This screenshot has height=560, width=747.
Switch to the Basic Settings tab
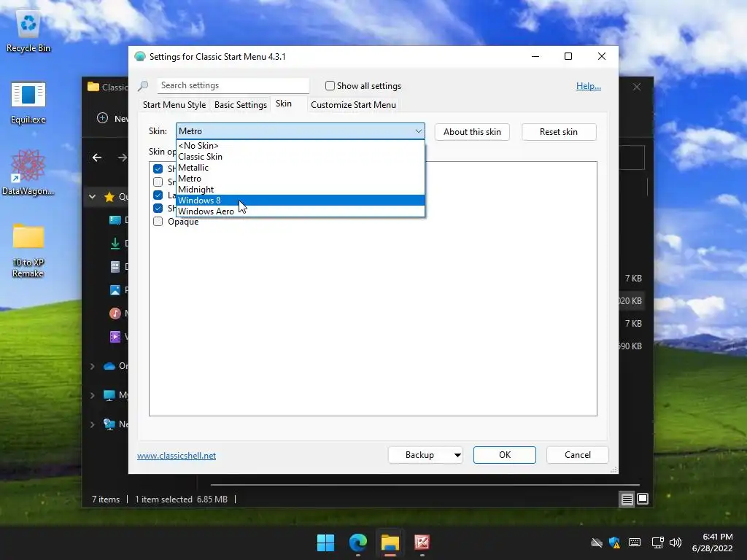[x=241, y=105]
